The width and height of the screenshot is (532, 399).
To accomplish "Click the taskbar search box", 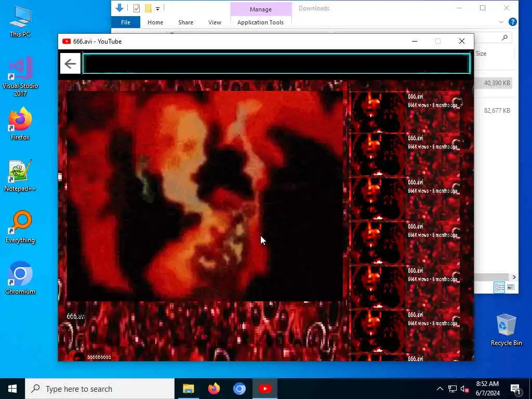I will tap(100, 389).
